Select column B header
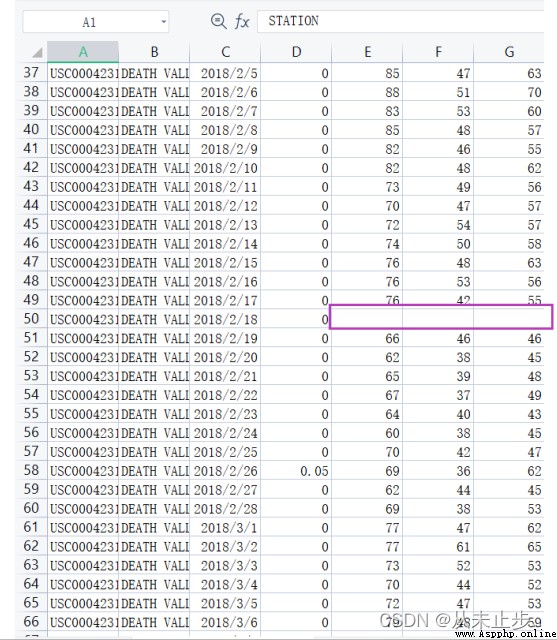This screenshot has width=557, height=640. pos(154,52)
